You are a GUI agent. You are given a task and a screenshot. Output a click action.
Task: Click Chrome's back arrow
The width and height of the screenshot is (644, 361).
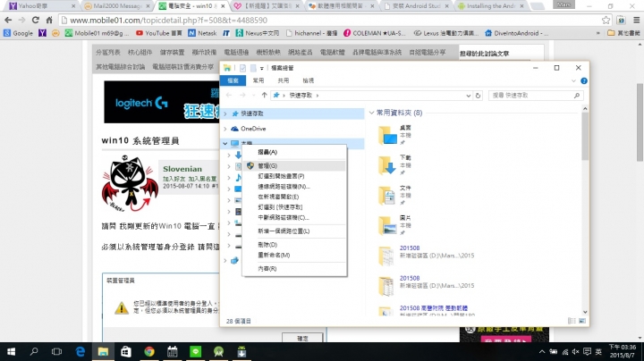pos(8,20)
